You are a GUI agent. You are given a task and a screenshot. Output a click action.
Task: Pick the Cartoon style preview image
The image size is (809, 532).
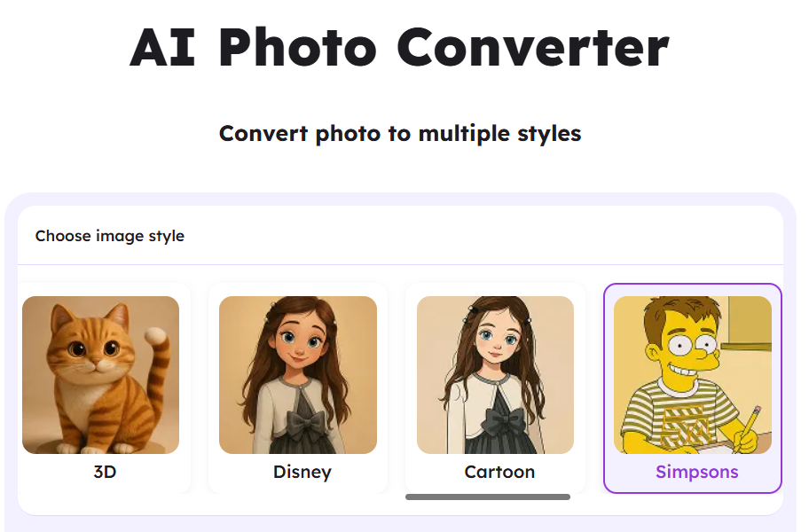495,374
